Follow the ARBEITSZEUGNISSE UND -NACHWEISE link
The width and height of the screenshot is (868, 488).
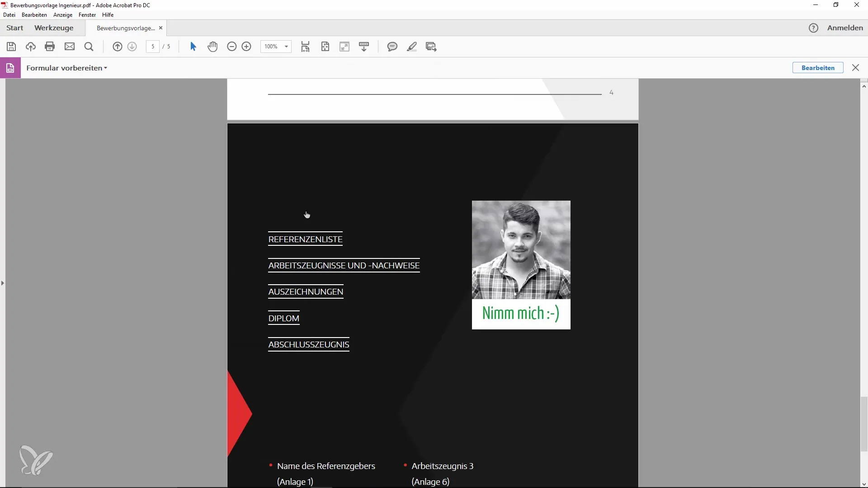(x=344, y=266)
